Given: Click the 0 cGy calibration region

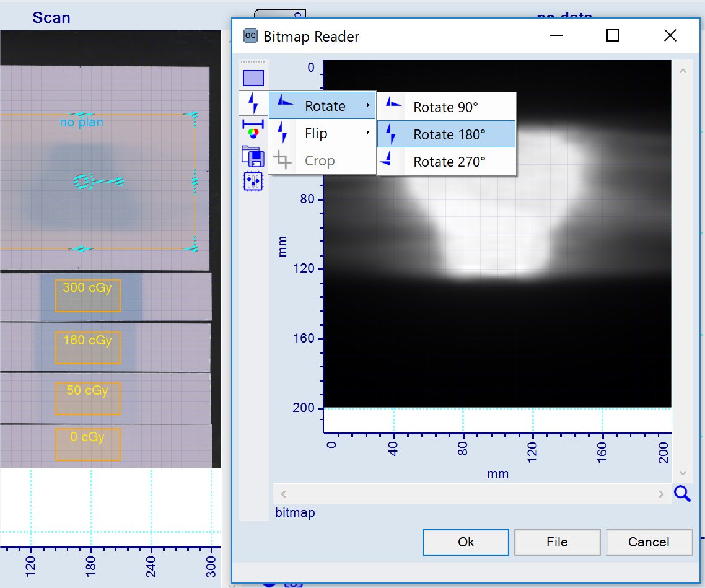Looking at the screenshot, I should (x=87, y=444).
